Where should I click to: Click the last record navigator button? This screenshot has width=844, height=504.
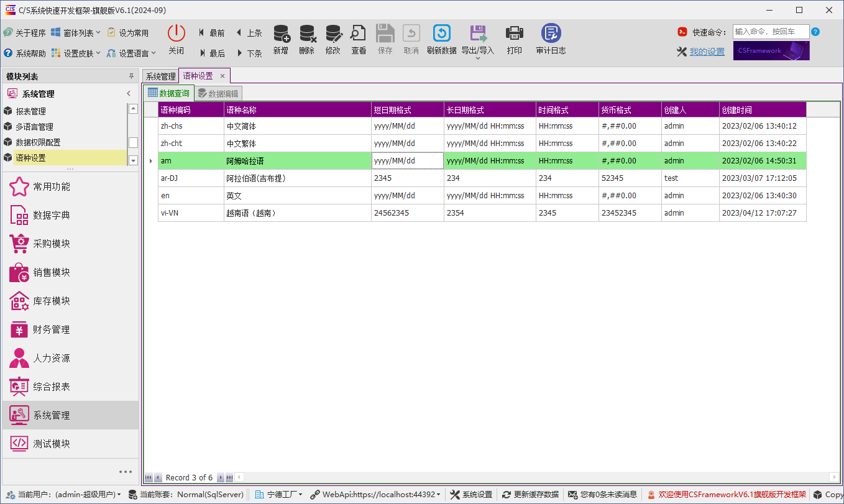229,477
